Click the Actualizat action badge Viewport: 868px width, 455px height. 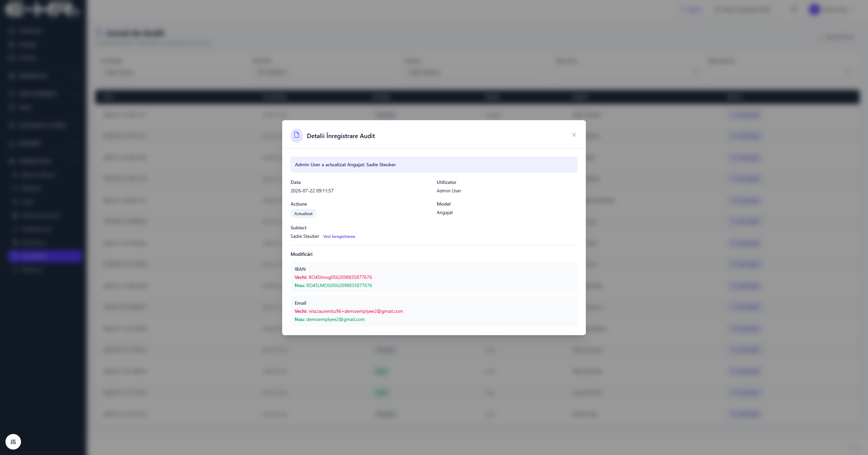coord(303,214)
